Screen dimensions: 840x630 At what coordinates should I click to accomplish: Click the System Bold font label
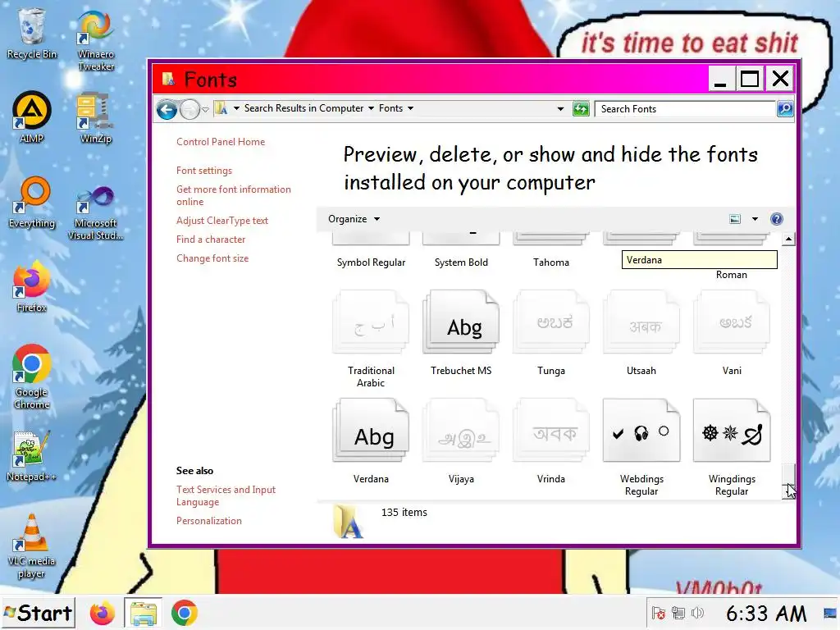461,262
